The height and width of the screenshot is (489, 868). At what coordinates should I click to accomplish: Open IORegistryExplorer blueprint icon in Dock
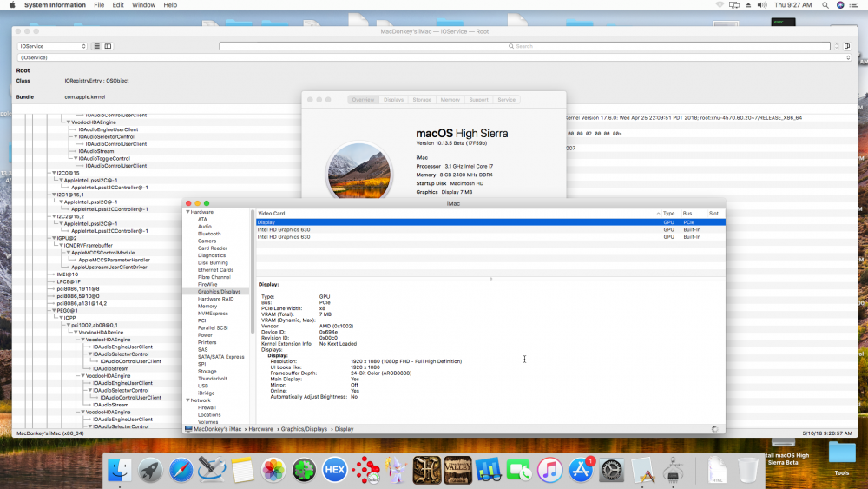click(x=642, y=470)
